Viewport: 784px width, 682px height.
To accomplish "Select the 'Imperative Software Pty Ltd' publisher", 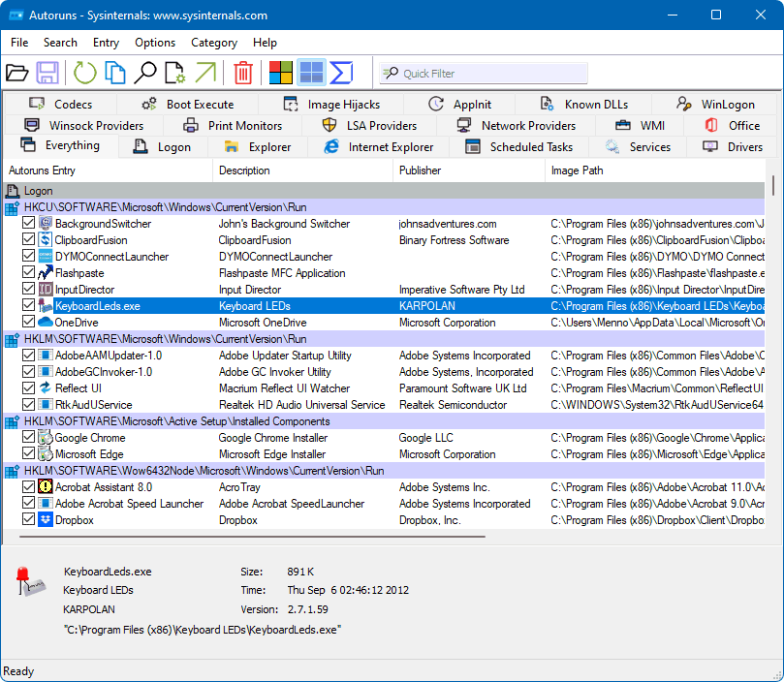I will tap(461, 290).
